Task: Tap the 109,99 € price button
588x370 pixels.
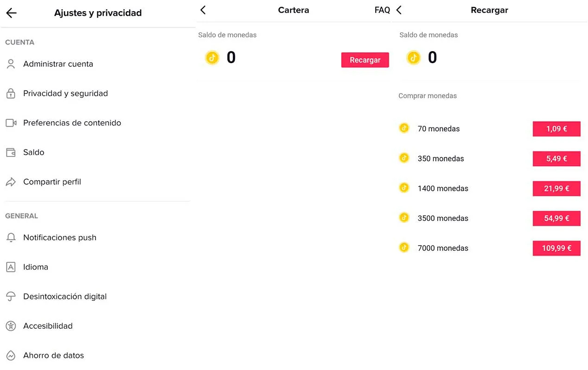Action: [x=556, y=248]
